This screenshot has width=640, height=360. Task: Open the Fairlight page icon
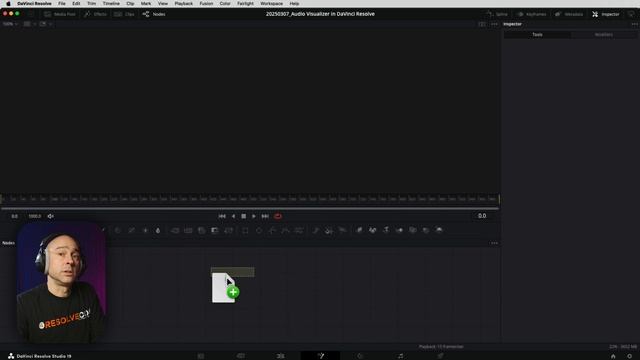pyautogui.click(x=400, y=356)
